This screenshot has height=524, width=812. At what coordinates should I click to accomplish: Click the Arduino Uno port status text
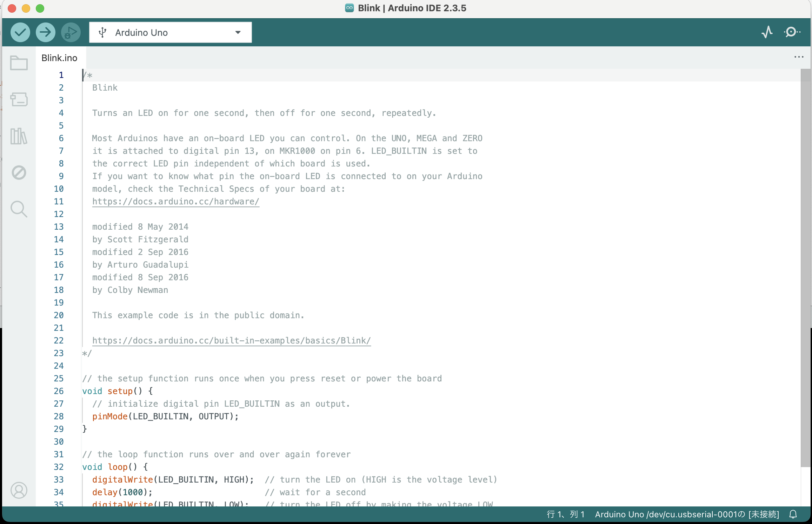tap(687, 515)
